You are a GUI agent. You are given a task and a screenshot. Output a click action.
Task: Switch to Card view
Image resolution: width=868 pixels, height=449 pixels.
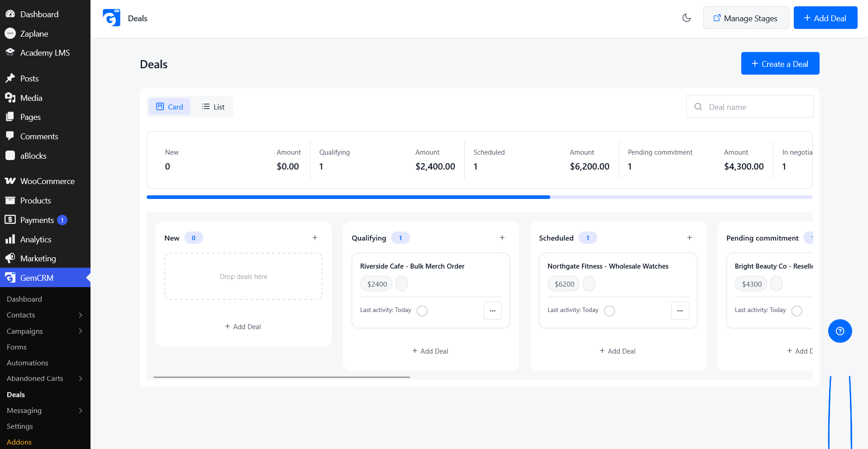pos(170,107)
